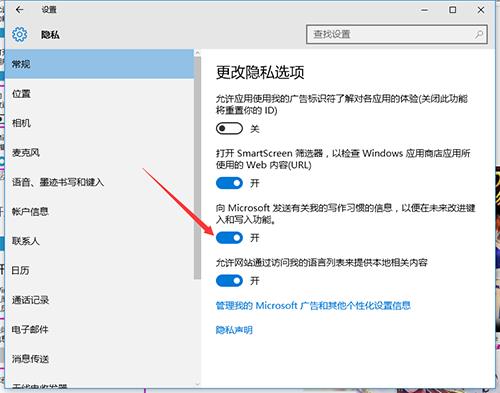Select 日历 in the sidebar

pos(99,270)
